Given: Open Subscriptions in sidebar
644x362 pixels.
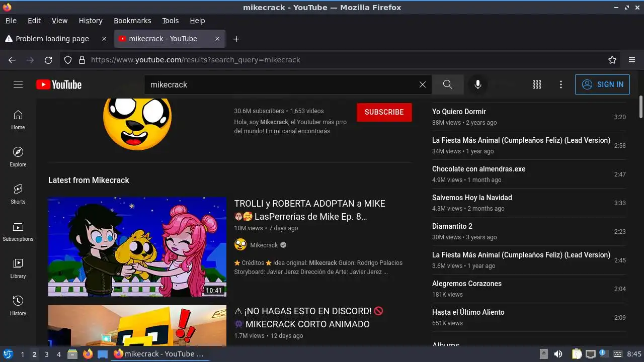Looking at the screenshot, I should click(x=18, y=231).
